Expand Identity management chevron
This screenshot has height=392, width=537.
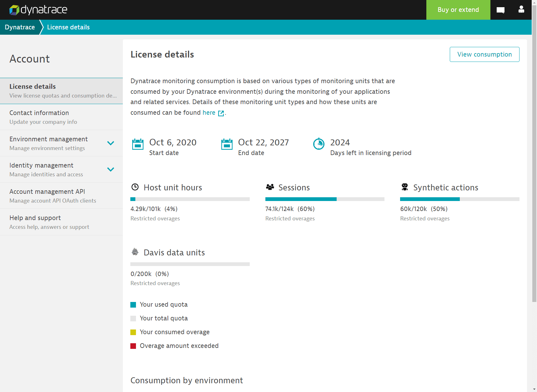(111, 169)
